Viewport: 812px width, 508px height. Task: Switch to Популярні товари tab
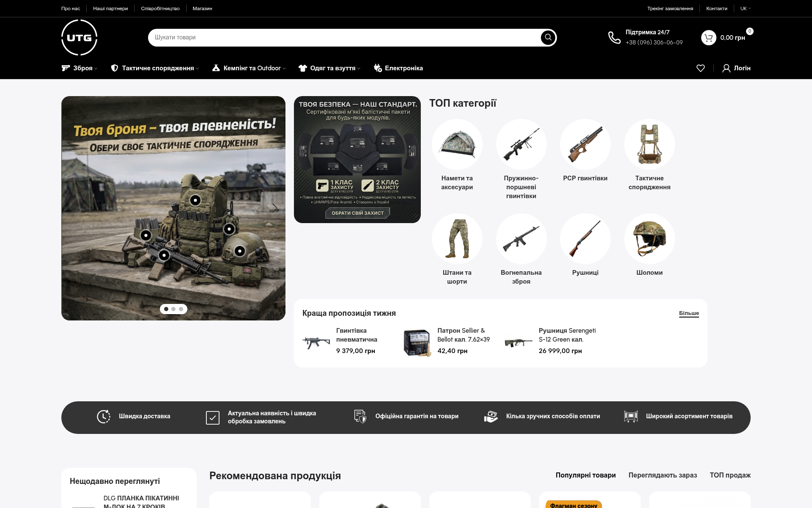(x=586, y=475)
